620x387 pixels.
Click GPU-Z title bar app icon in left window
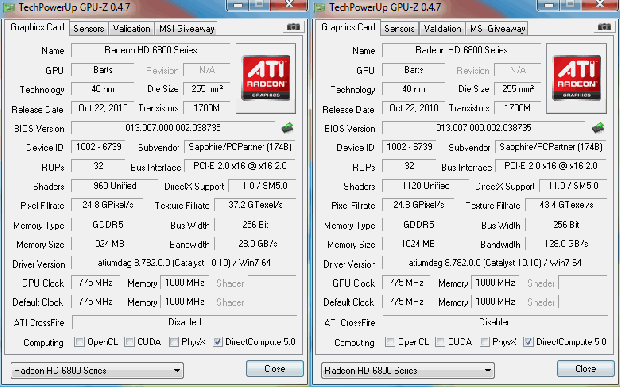click(9, 7)
